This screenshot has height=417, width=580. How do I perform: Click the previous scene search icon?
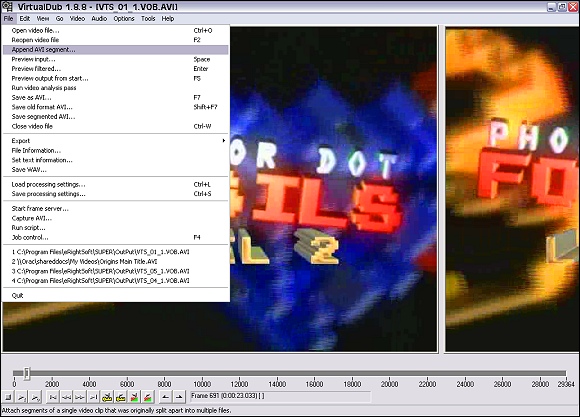(134, 397)
